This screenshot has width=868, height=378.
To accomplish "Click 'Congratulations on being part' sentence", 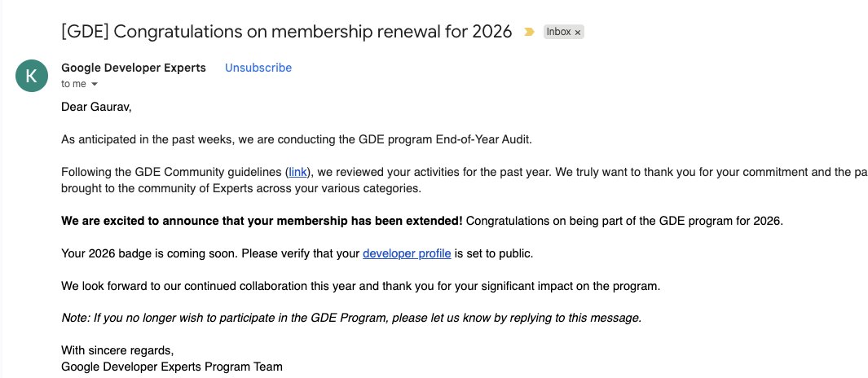I will [x=624, y=222].
